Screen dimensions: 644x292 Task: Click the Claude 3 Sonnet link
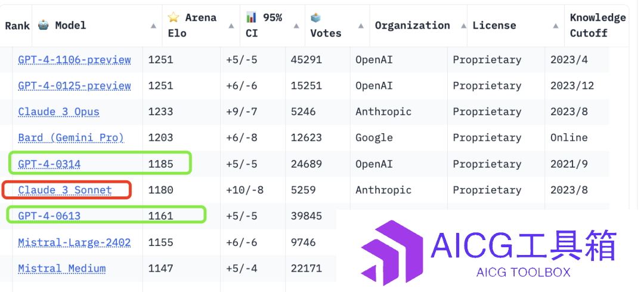[x=65, y=190]
